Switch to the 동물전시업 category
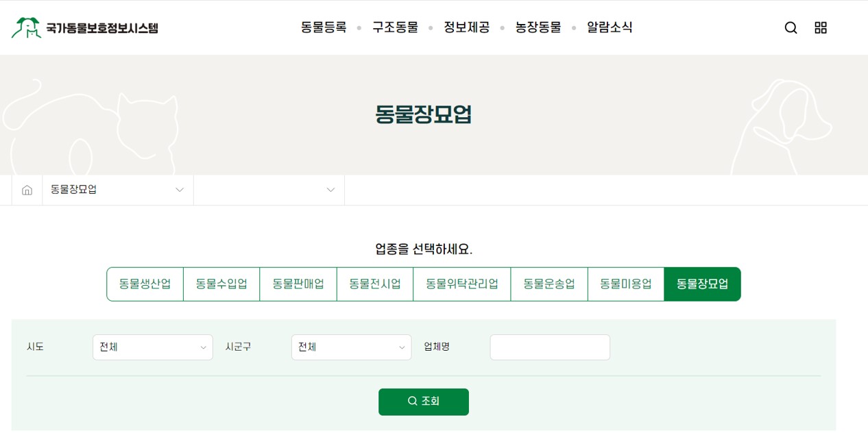Viewport: 868px width, 433px height. tap(374, 284)
